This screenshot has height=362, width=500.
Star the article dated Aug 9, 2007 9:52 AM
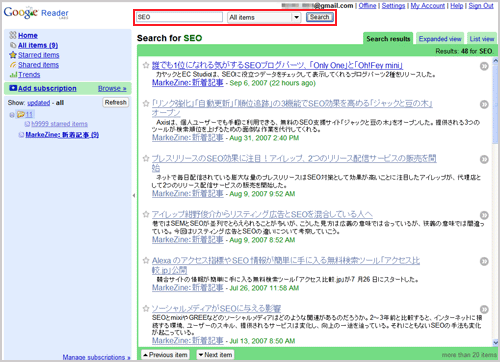(146, 158)
